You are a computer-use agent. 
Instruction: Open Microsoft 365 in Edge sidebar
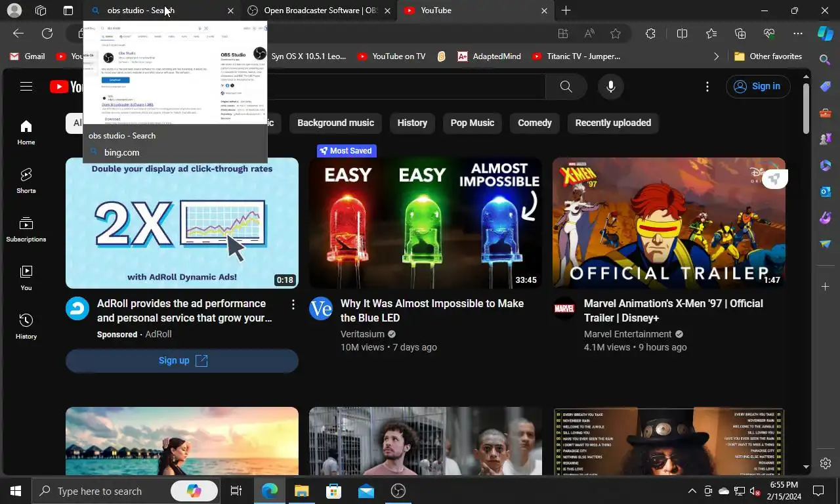(826, 165)
